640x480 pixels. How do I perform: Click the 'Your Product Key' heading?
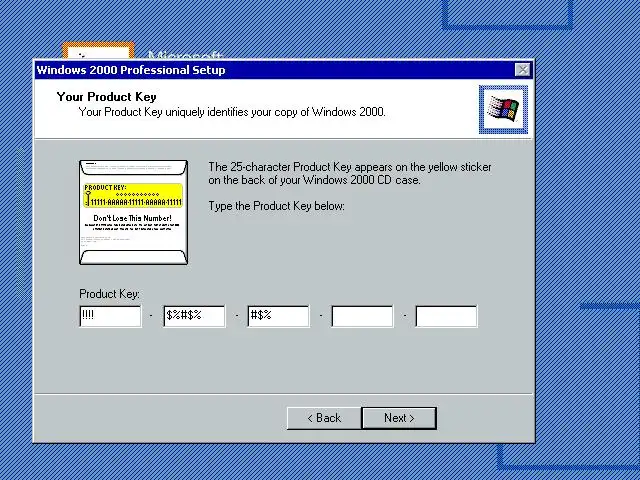[x=107, y=97]
